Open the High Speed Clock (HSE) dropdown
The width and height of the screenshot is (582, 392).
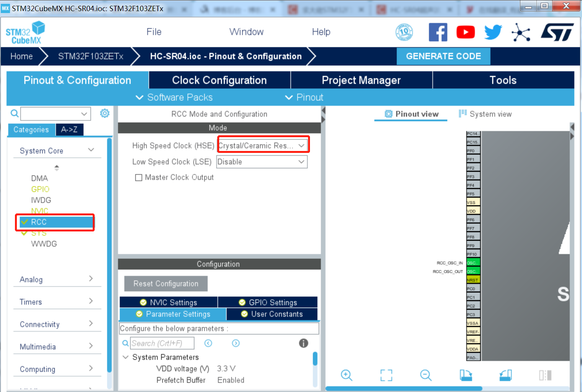(x=262, y=146)
